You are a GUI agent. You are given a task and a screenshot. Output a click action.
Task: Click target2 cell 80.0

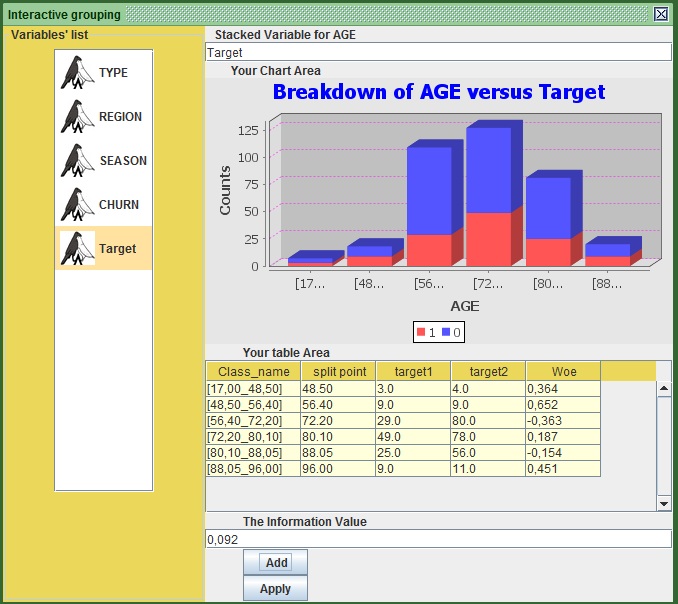(x=488, y=421)
